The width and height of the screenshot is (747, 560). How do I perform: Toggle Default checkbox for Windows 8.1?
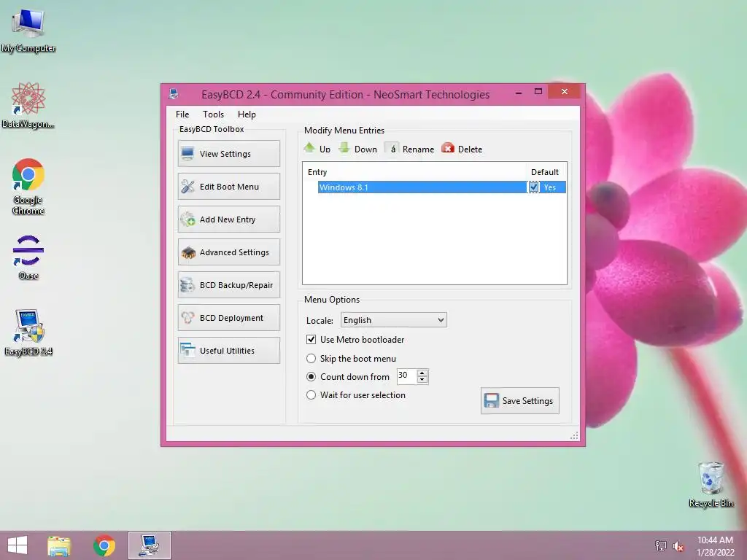pyautogui.click(x=533, y=187)
